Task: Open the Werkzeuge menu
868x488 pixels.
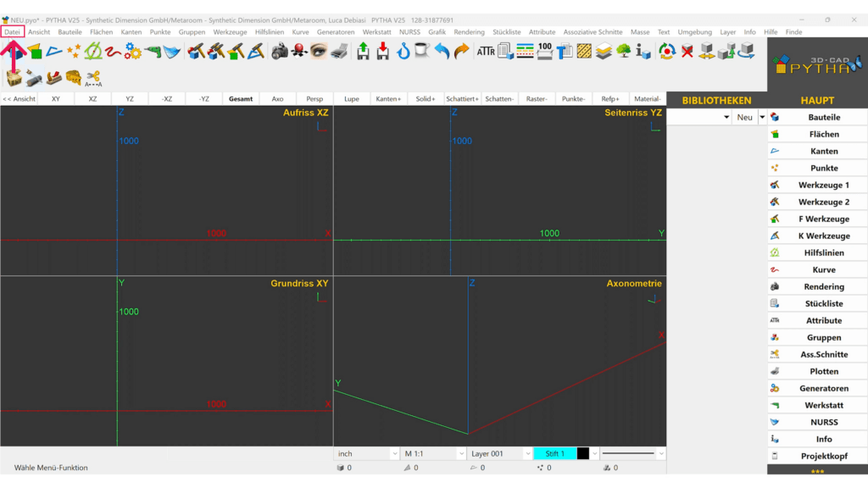Action: click(x=231, y=32)
